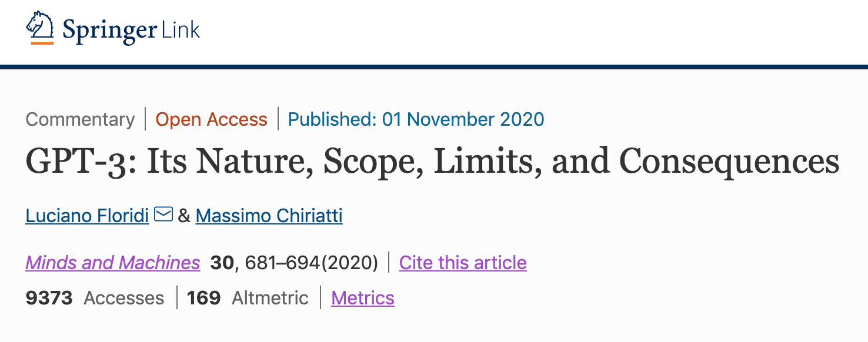The height and width of the screenshot is (342, 868).
Task: Click the ampersand between author names
Action: click(184, 216)
